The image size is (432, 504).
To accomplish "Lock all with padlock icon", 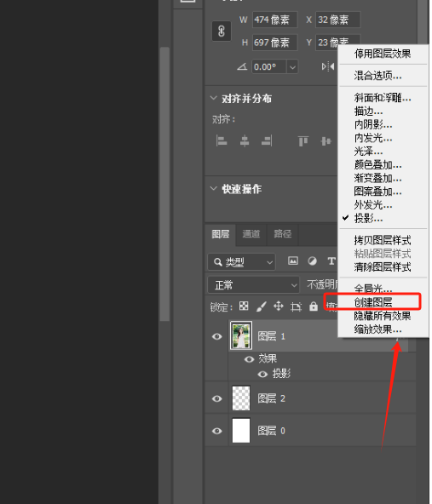I will coord(314,306).
